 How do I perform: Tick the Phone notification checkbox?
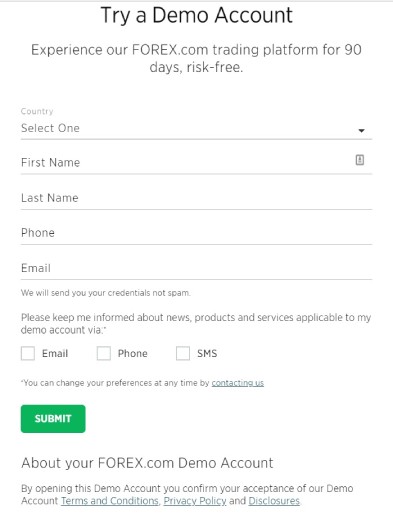coord(104,353)
